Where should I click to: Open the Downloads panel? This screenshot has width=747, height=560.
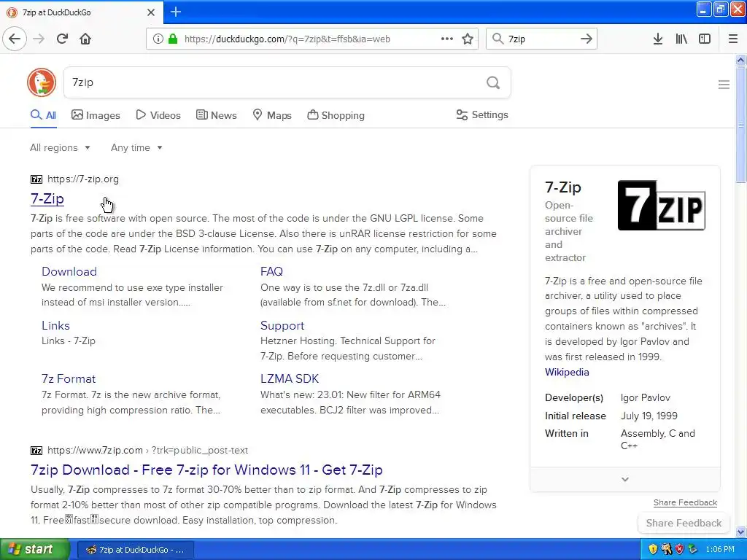click(658, 39)
